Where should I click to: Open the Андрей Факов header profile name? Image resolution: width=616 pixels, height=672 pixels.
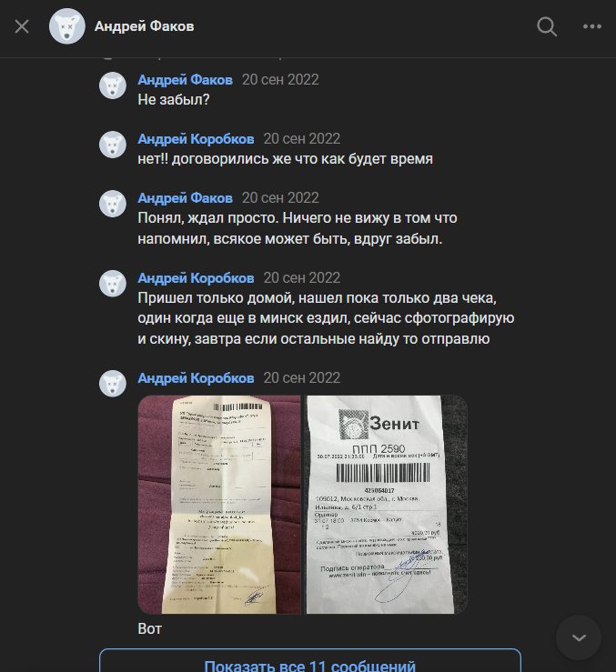(144, 26)
